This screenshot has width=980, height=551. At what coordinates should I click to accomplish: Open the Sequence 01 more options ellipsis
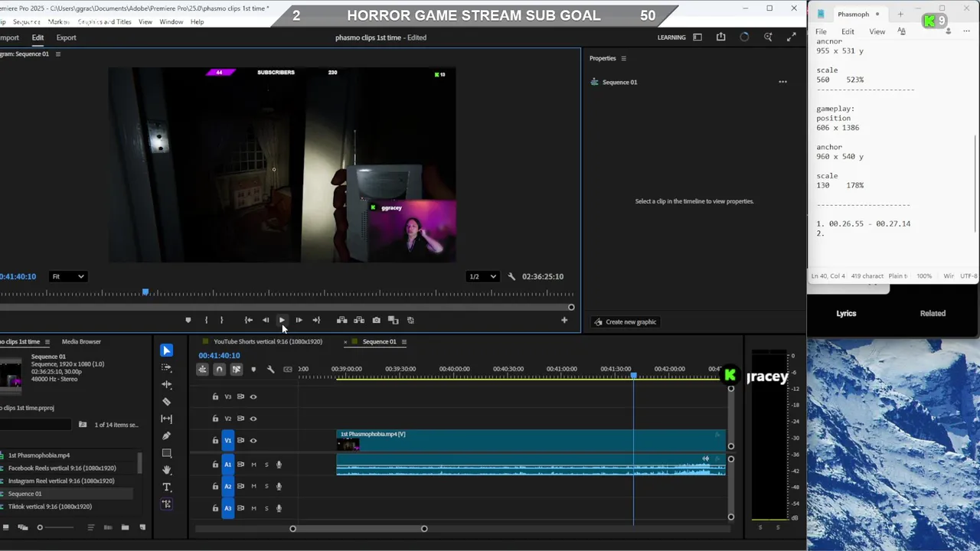[782, 82]
